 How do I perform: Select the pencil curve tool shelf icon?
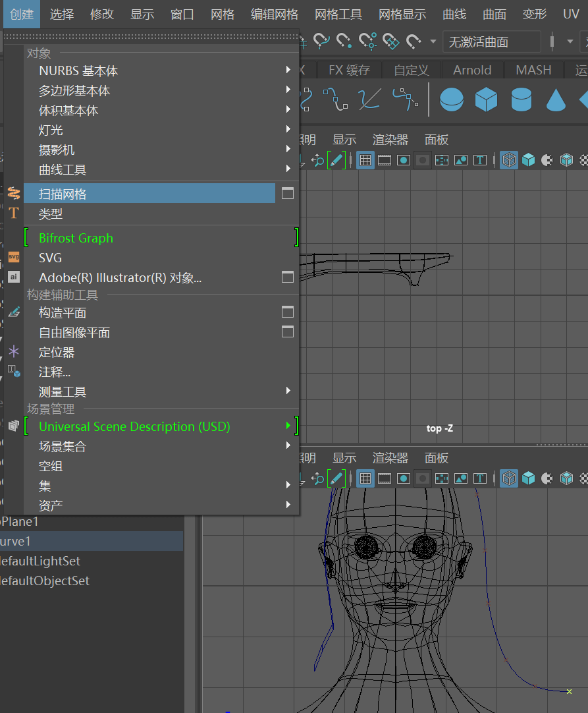[x=369, y=99]
